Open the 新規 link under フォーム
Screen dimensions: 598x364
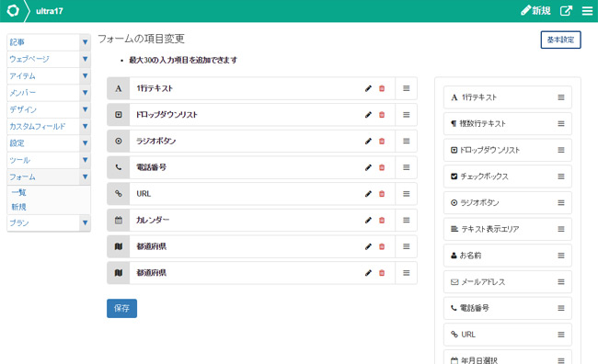pyautogui.click(x=18, y=207)
